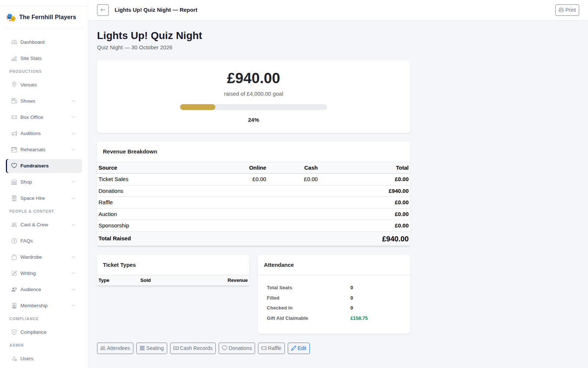Click the Venues map pin icon
Screen dimensions: 588x368
point(14,85)
